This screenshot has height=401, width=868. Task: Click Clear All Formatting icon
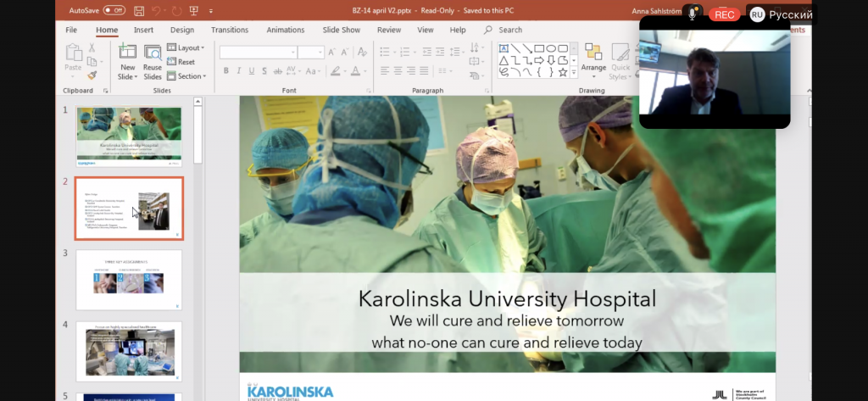tap(363, 53)
